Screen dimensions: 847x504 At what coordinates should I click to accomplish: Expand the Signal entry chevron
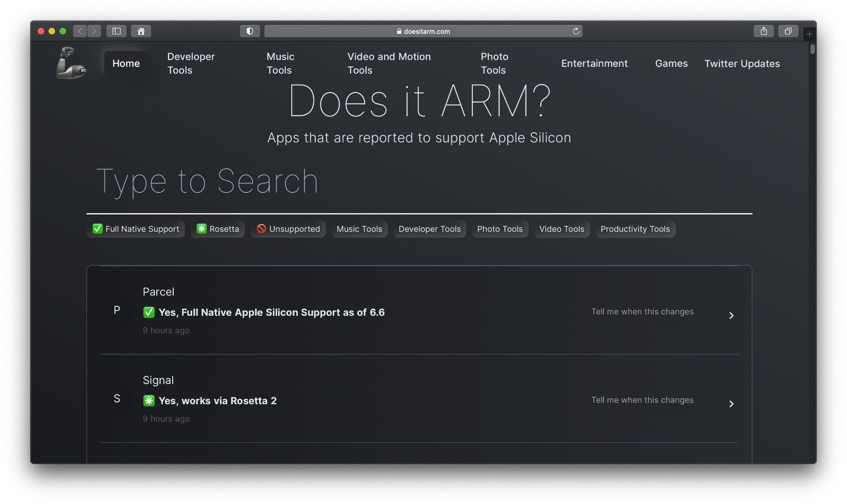pos(731,404)
